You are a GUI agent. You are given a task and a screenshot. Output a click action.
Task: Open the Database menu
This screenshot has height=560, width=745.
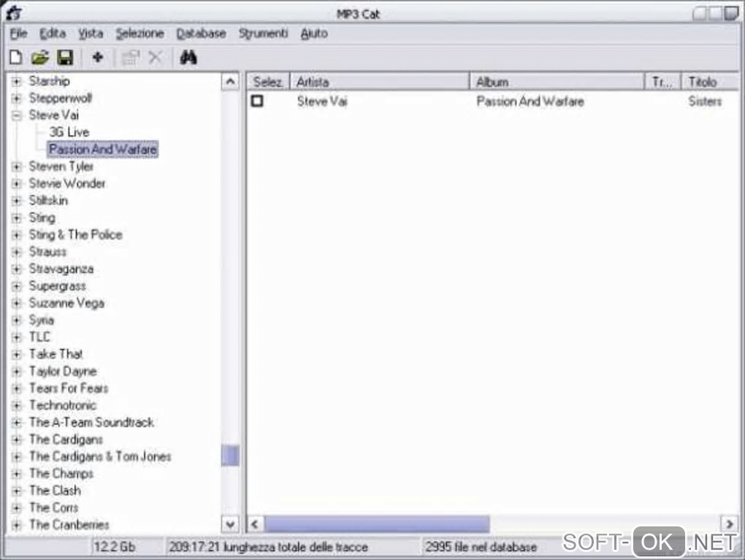pyautogui.click(x=201, y=34)
